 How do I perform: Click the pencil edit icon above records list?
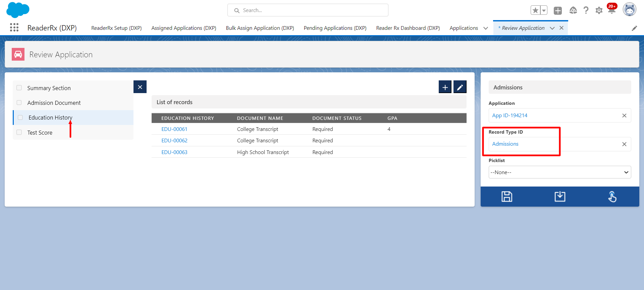[460, 87]
